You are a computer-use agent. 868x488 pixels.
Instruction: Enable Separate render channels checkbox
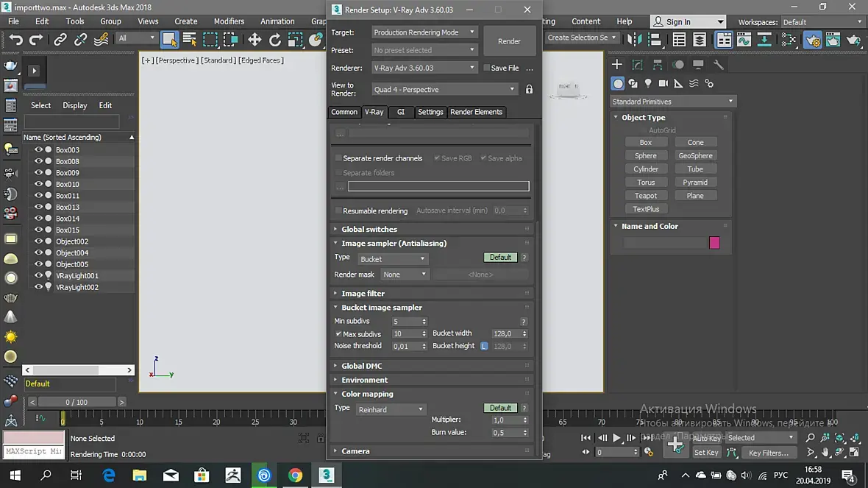coord(339,158)
